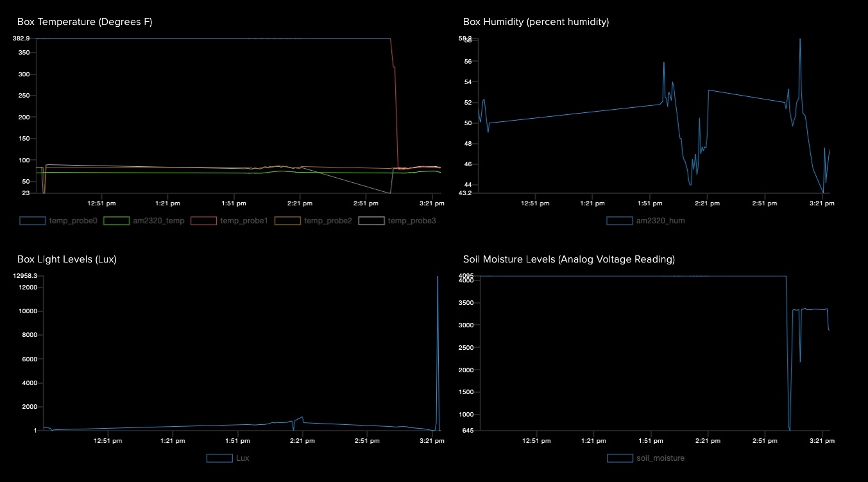Click the am2320_hum legend label
The height and width of the screenshot is (482, 868).
point(660,221)
